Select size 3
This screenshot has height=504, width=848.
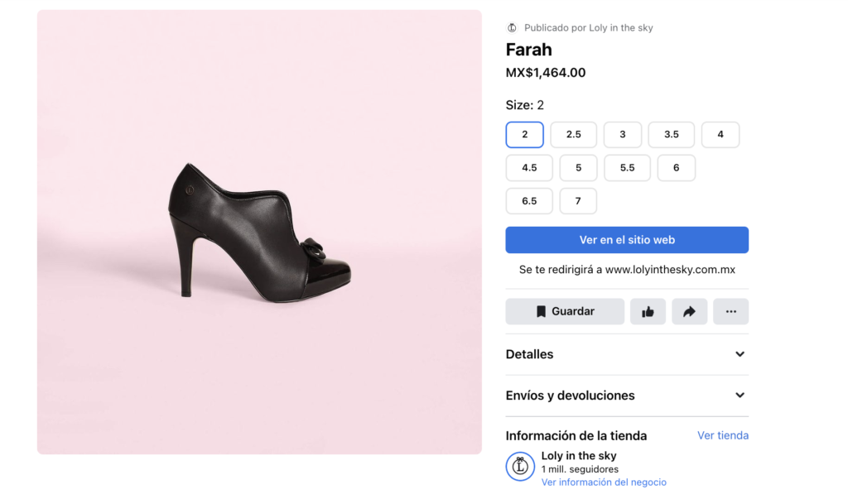coord(622,135)
